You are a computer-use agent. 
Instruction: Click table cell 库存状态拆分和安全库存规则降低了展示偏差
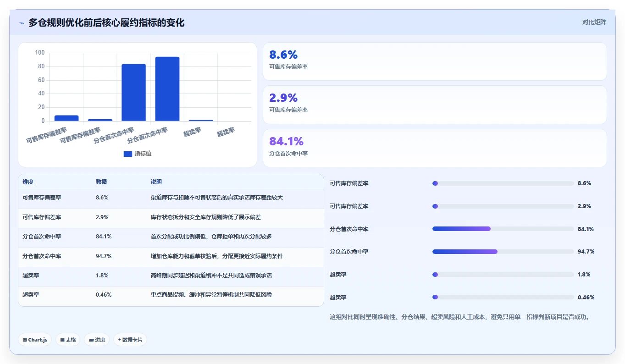[x=206, y=217]
